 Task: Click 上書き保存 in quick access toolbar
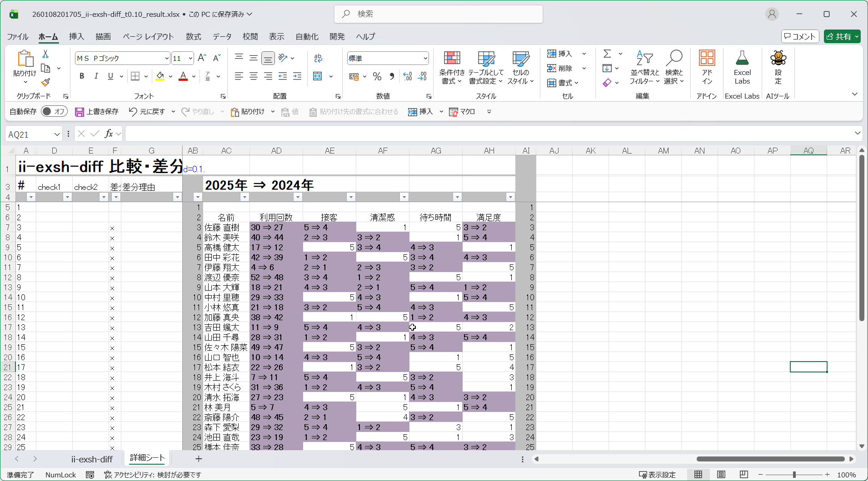coord(97,112)
